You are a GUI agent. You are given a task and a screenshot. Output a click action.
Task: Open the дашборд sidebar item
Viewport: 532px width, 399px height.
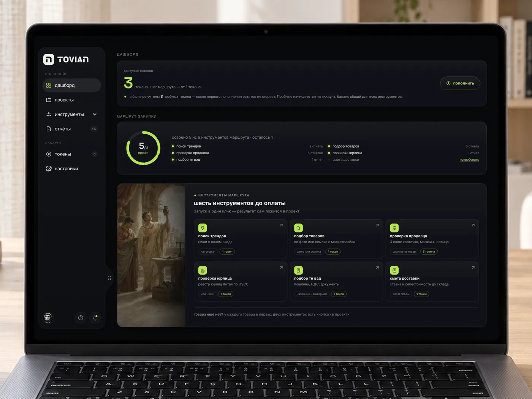(71, 85)
